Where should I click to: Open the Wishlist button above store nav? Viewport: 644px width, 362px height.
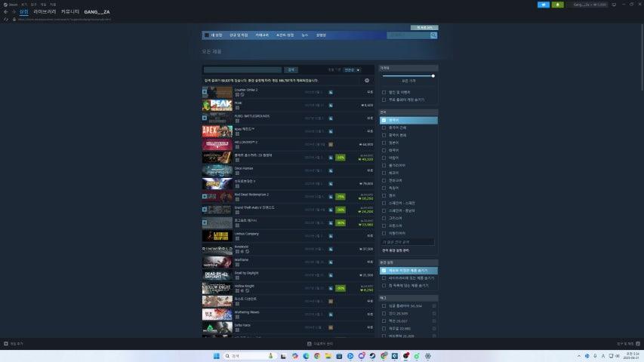424,27
